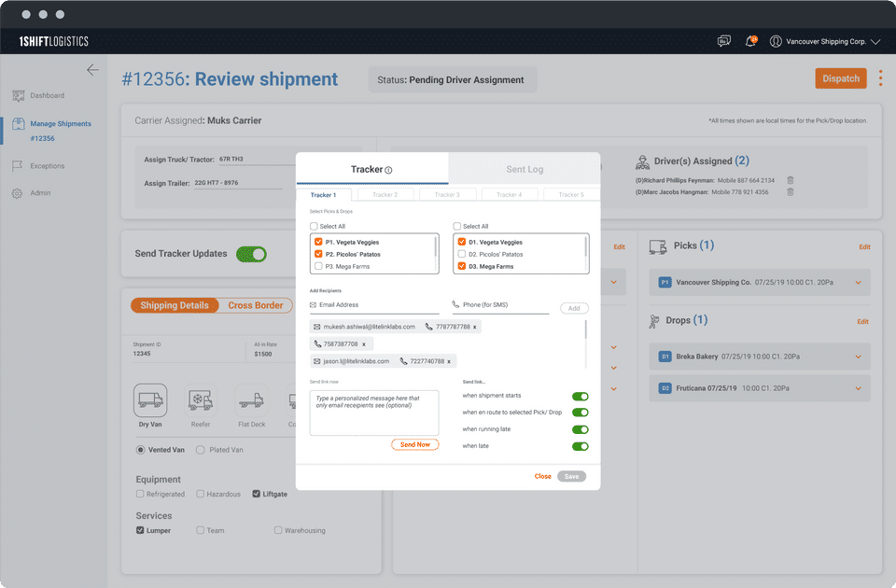Viewport: 896px width, 588px height.
Task: Click the P1 badge on Vancouver Shipping Co.
Action: [665, 282]
